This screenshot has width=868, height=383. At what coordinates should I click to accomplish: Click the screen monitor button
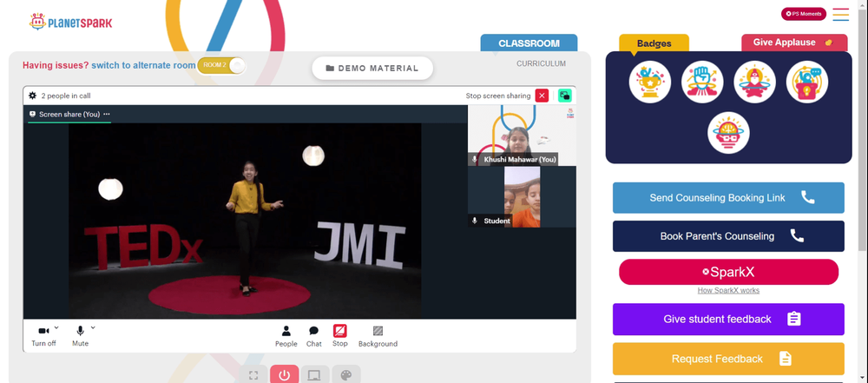[315, 375]
